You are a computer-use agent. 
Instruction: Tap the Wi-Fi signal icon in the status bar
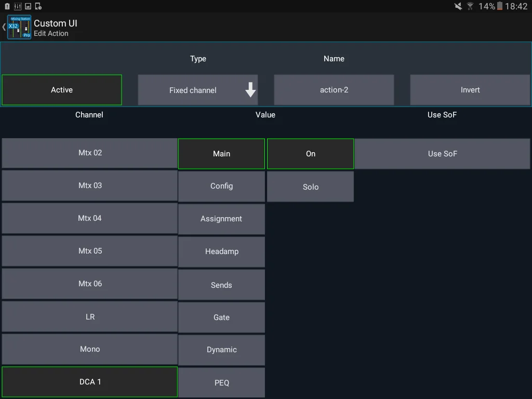(x=470, y=6)
